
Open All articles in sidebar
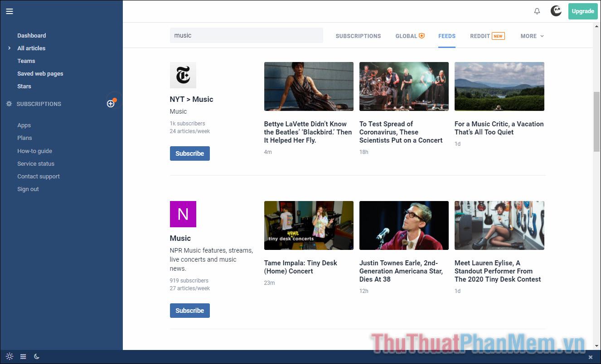tap(31, 48)
